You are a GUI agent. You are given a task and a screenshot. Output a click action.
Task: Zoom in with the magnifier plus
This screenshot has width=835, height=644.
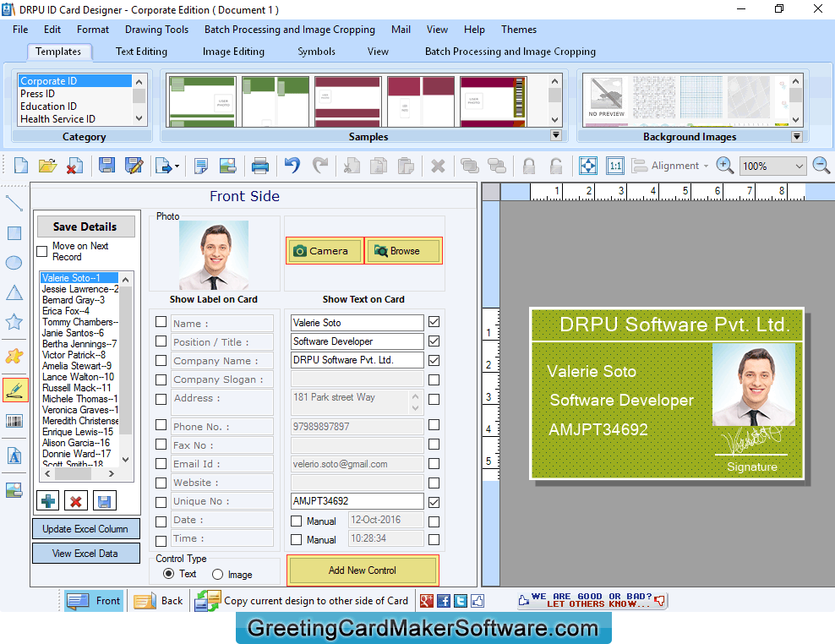click(725, 166)
